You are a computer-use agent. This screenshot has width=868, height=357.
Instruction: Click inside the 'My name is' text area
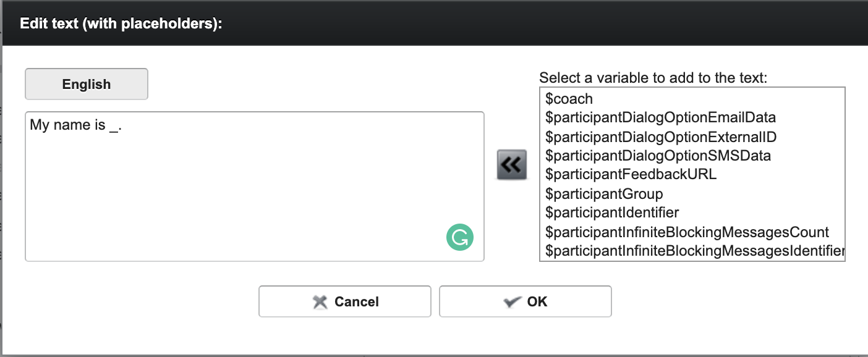pyautogui.click(x=255, y=185)
